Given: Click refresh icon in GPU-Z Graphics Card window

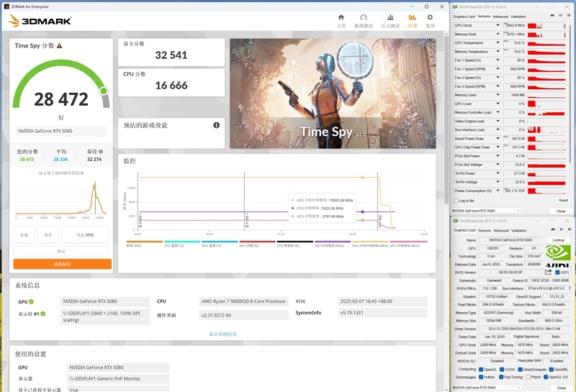Looking at the screenshot, I should [562, 229].
